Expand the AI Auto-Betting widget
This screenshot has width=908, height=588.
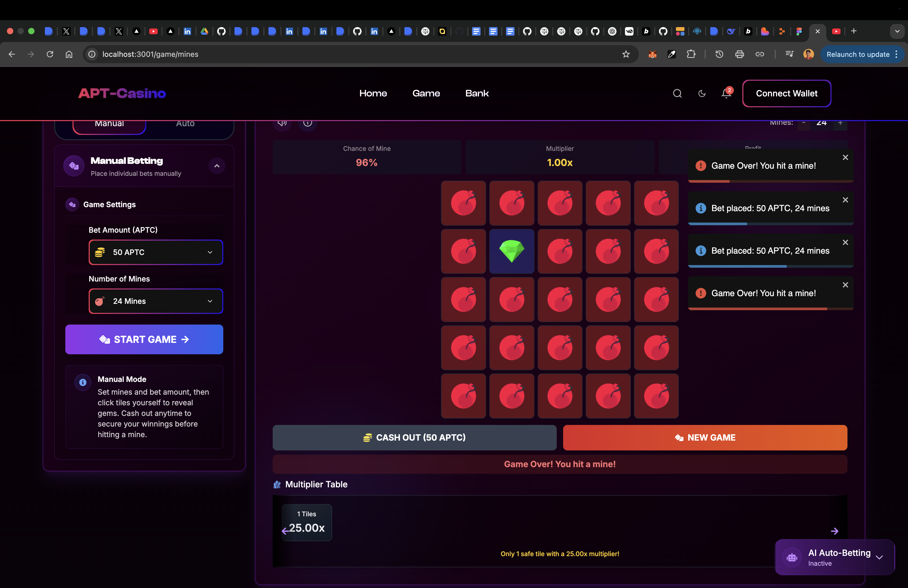tap(879, 557)
